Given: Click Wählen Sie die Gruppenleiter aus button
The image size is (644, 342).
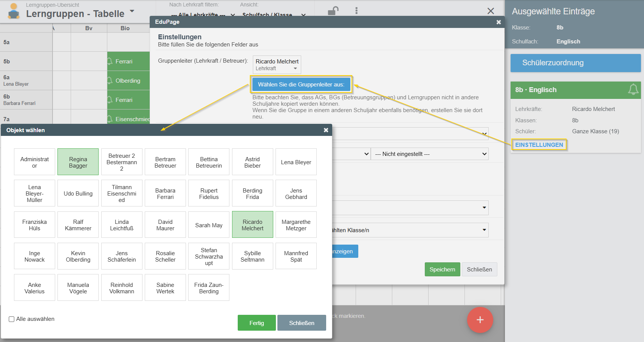Looking at the screenshot, I should (301, 84).
